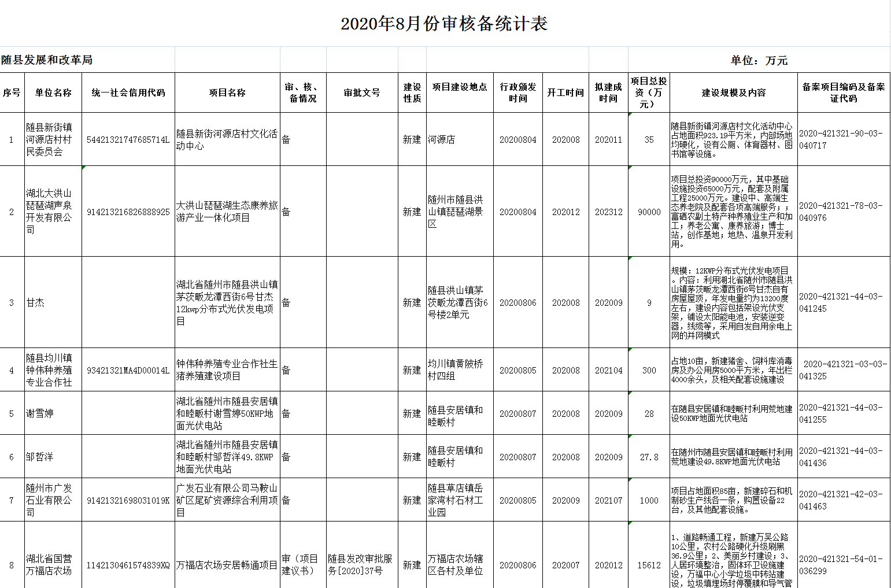The image size is (891, 588).
Task: Click the 单位名称 column header
Action: point(53,93)
